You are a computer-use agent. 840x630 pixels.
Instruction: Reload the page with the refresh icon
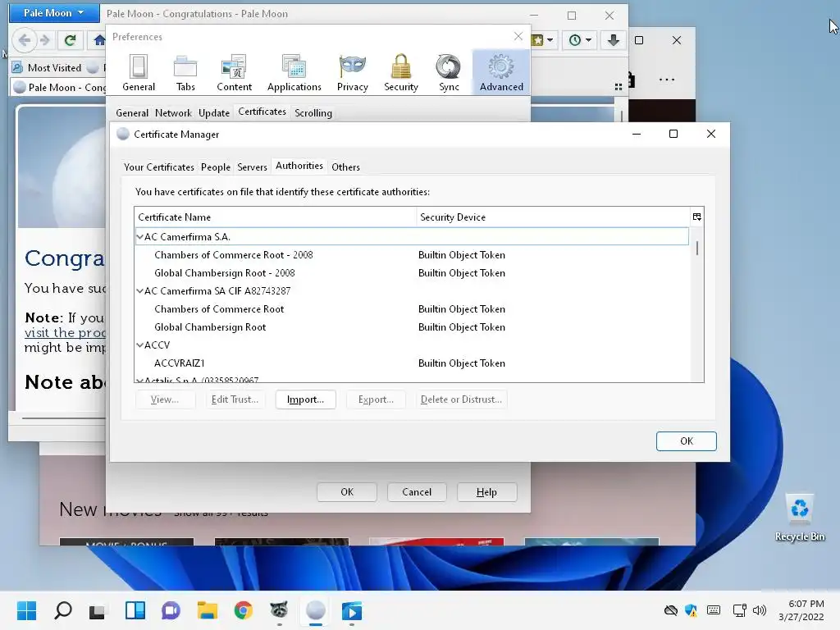pyautogui.click(x=70, y=40)
